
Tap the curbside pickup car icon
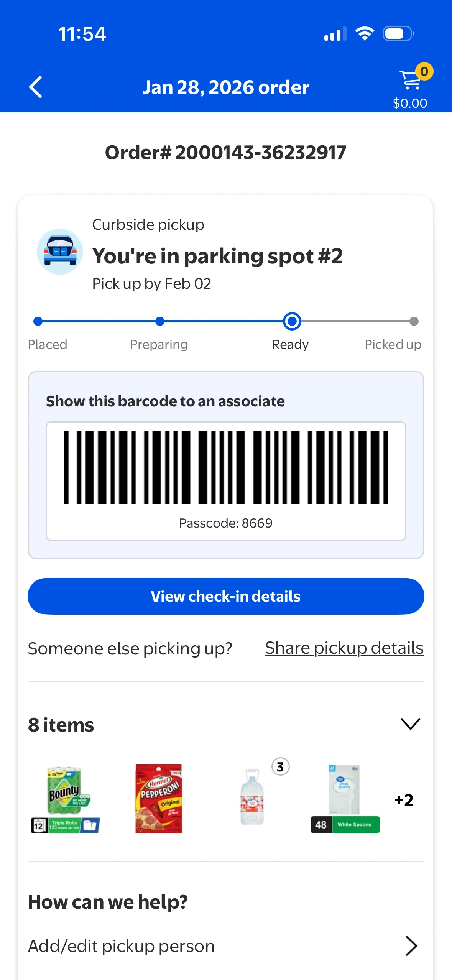click(60, 252)
